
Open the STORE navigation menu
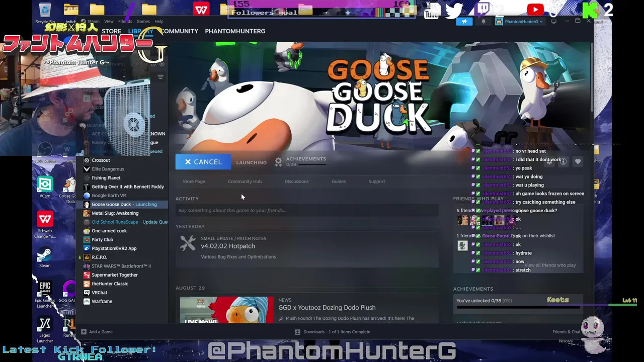(x=112, y=31)
